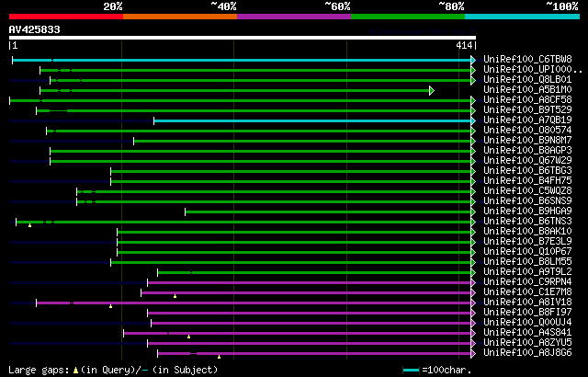Viewport: 588px width, 377px height.
Task: Click the UniRef100_C9RPN4 label text
Action: [527, 282]
